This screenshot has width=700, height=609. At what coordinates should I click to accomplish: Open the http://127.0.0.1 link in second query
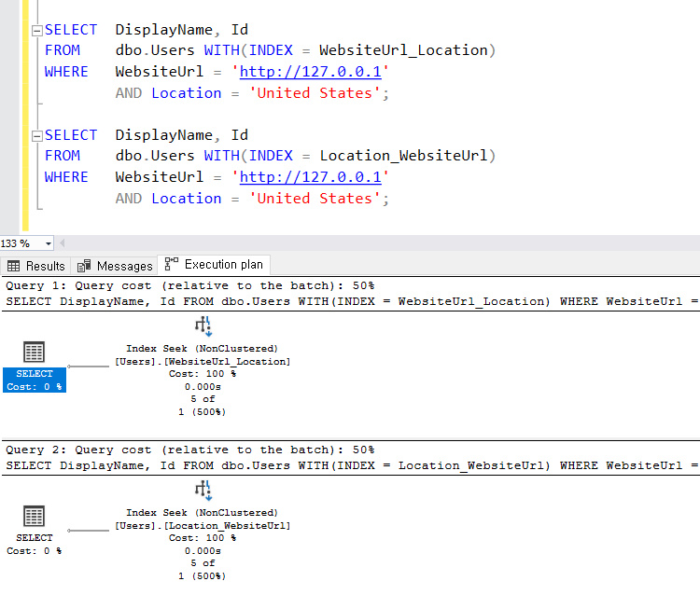pos(311,177)
